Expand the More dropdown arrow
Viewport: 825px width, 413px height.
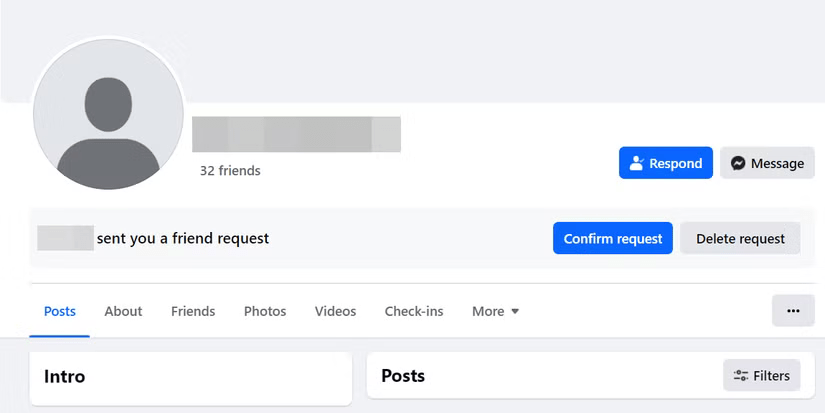[x=515, y=311]
